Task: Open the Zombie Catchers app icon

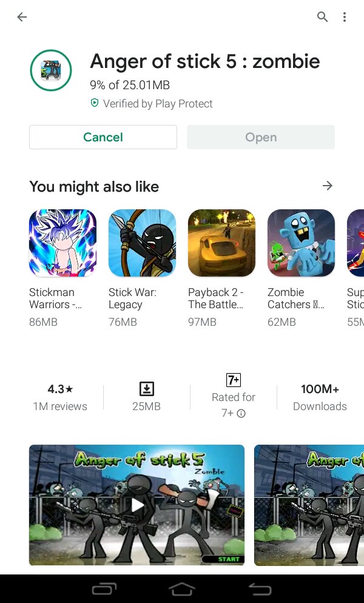Action: (x=302, y=243)
